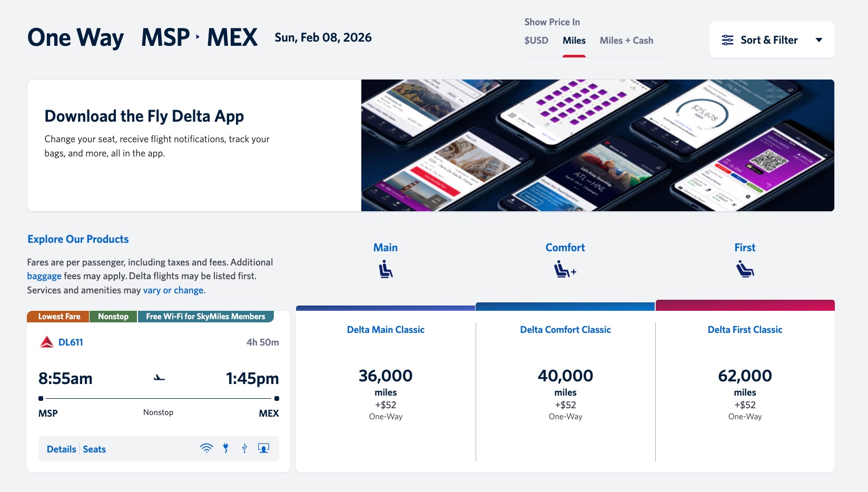Open the vary or change link
The height and width of the screenshot is (492, 868).
(174, 290)
